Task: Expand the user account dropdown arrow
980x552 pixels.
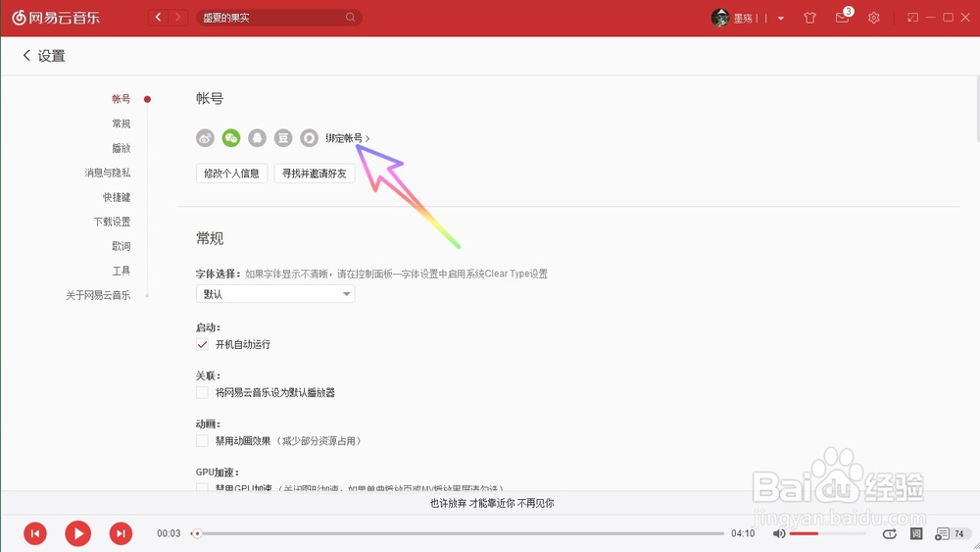Action: click(781, 18)
